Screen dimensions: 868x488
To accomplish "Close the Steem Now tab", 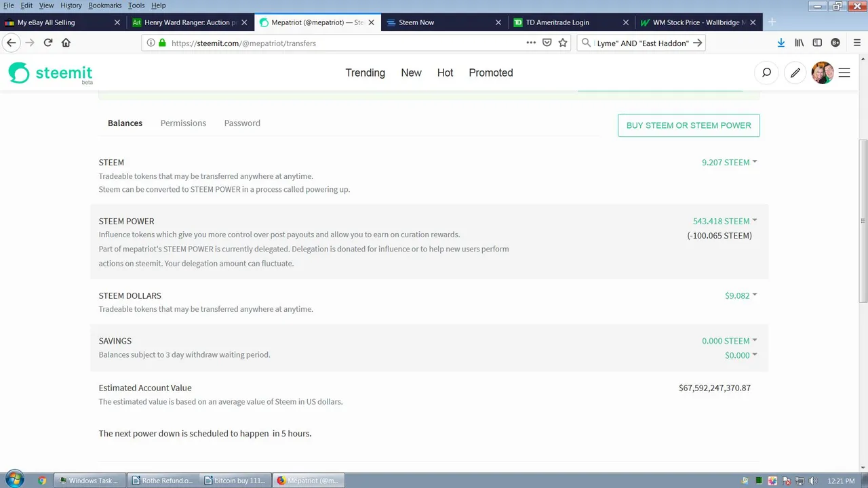I will [x=498, y=22].
